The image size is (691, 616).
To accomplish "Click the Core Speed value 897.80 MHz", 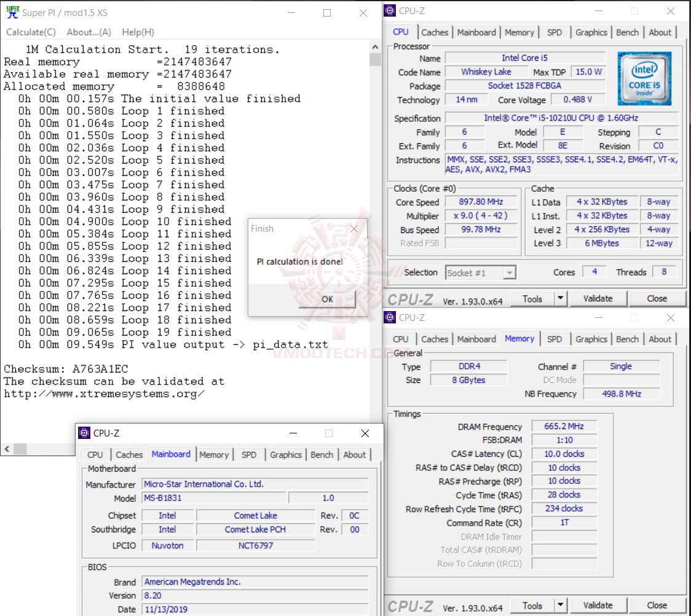I will pos(481,202).
